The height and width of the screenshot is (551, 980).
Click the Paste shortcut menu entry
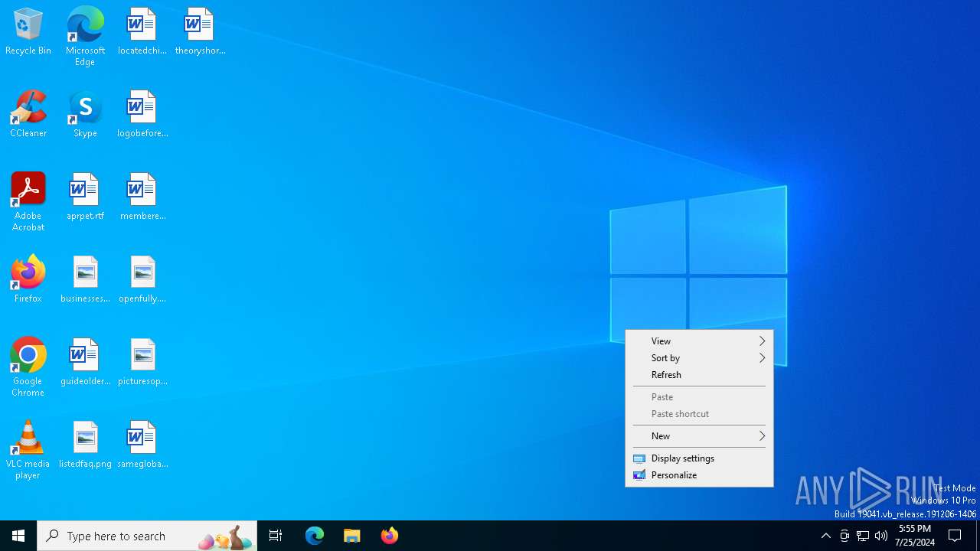(699, 414)
